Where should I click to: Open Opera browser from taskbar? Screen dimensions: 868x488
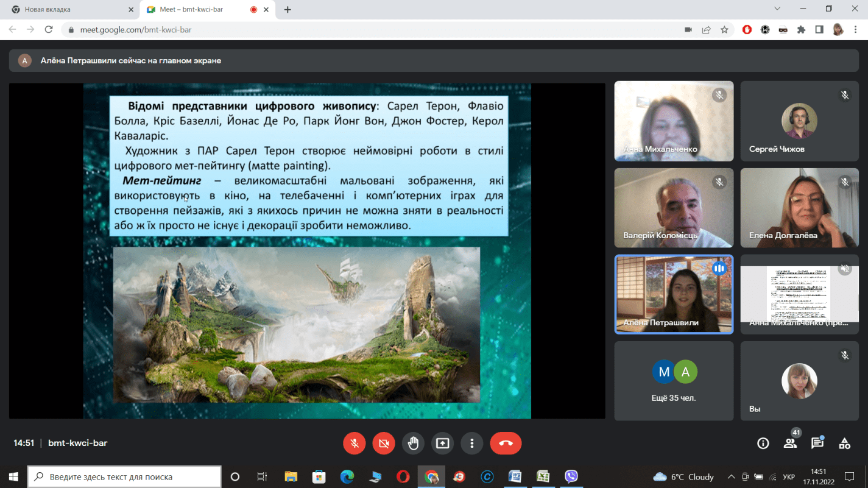click(x=403, y=476)
